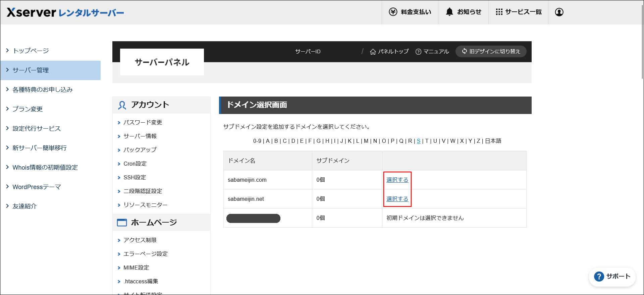The image size is (644, 295).
Task: Click the home icon beside パネルトップ
Action: [373, 52]
